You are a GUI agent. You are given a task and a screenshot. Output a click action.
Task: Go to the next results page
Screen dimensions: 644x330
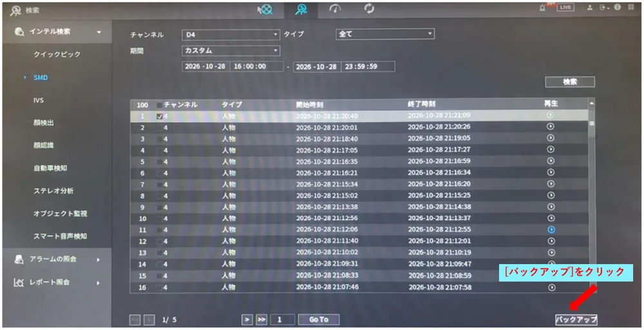click(x=247, y=319)
